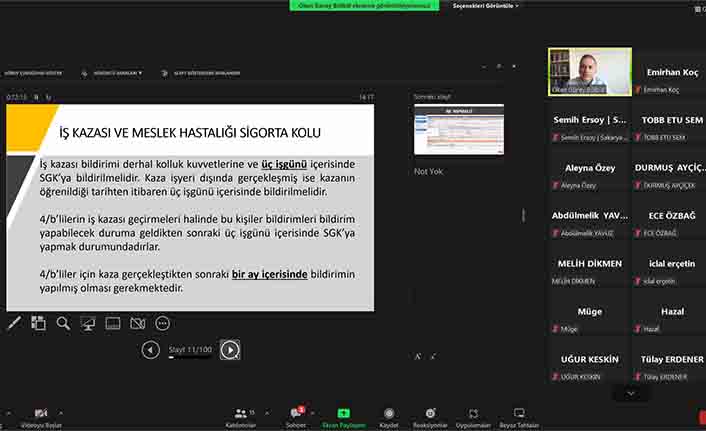This screenshot has width=706, height=431.
Task: Open the more slide show options button
Action: (x=163, y=323)
